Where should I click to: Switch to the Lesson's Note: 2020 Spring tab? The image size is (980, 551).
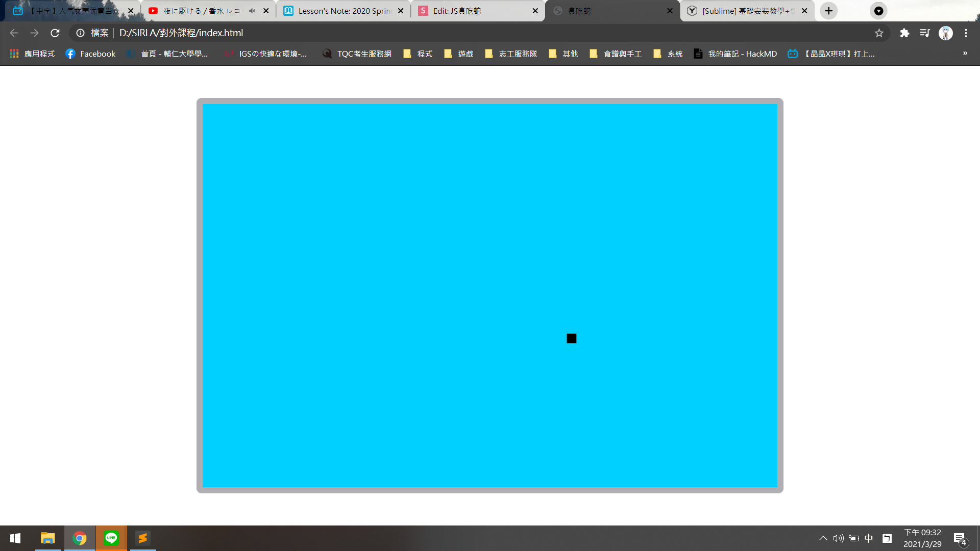click(342, 11)
